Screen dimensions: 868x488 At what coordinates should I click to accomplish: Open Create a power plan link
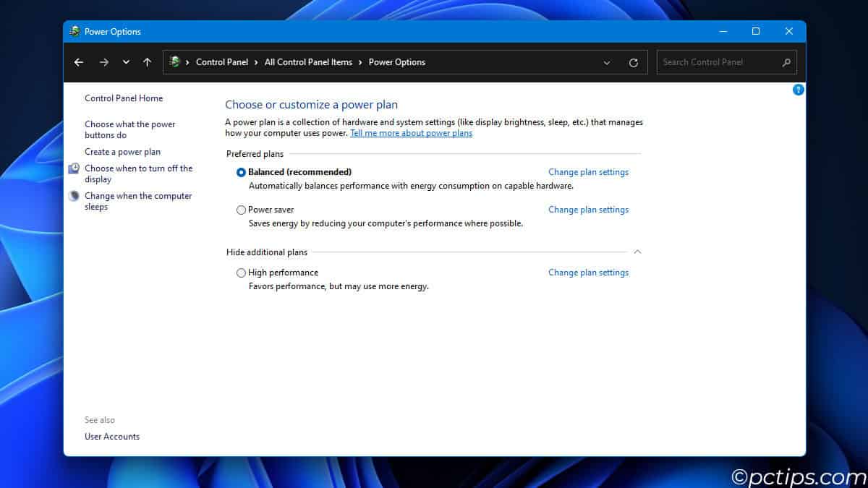122,152
